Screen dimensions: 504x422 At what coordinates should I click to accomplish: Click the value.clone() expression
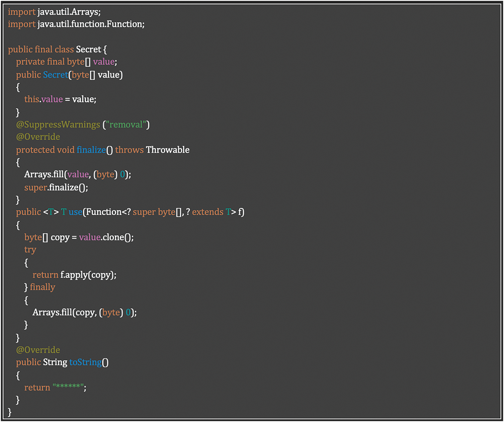coord(106,237)
